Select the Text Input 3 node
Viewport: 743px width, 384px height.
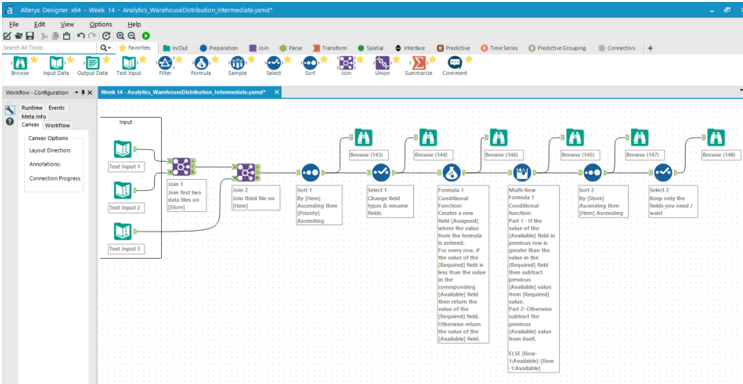122,231
